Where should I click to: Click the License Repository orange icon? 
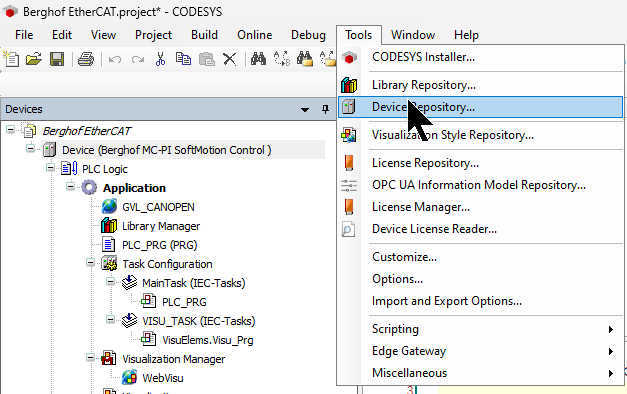coord(349,163)
